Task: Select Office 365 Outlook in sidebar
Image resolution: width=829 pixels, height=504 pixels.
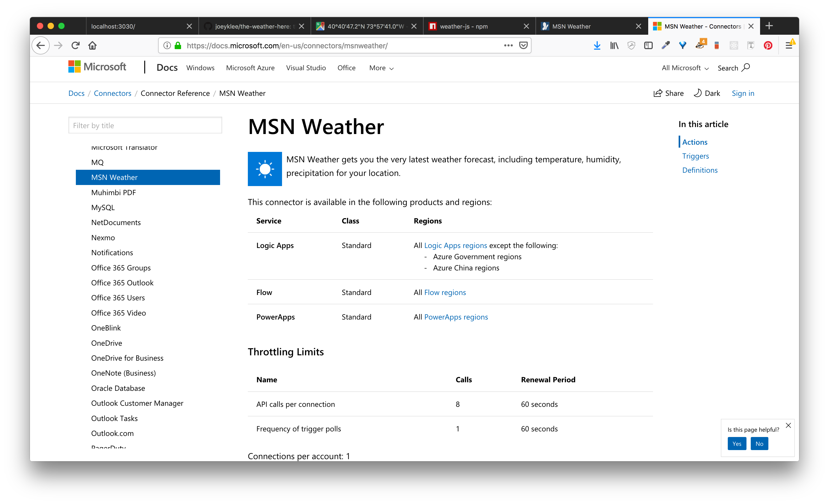Action: (x=122, y=283)
